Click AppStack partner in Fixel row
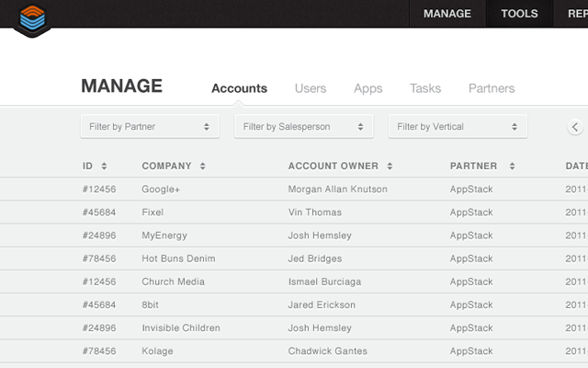 tap(471, 213)
